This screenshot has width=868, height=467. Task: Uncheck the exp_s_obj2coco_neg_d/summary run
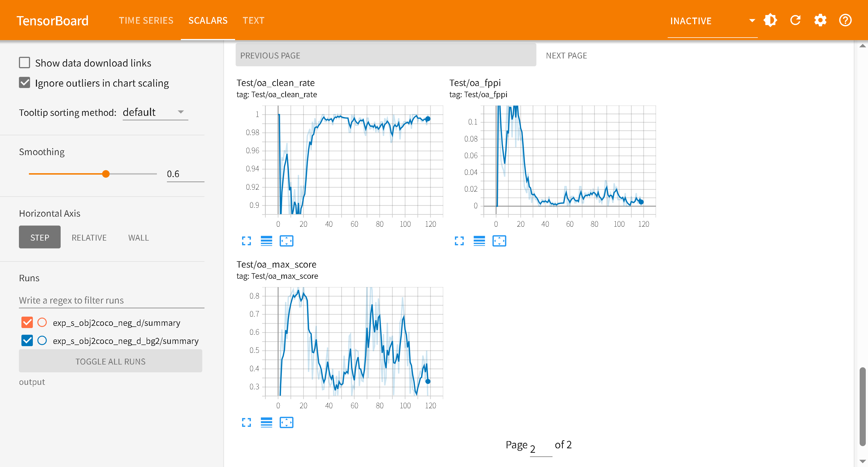coord(27,322)
